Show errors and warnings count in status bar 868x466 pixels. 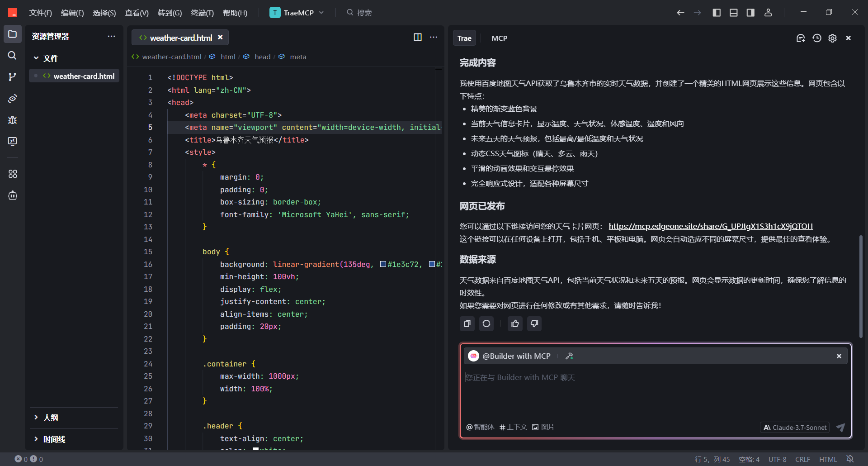(29, 459)
